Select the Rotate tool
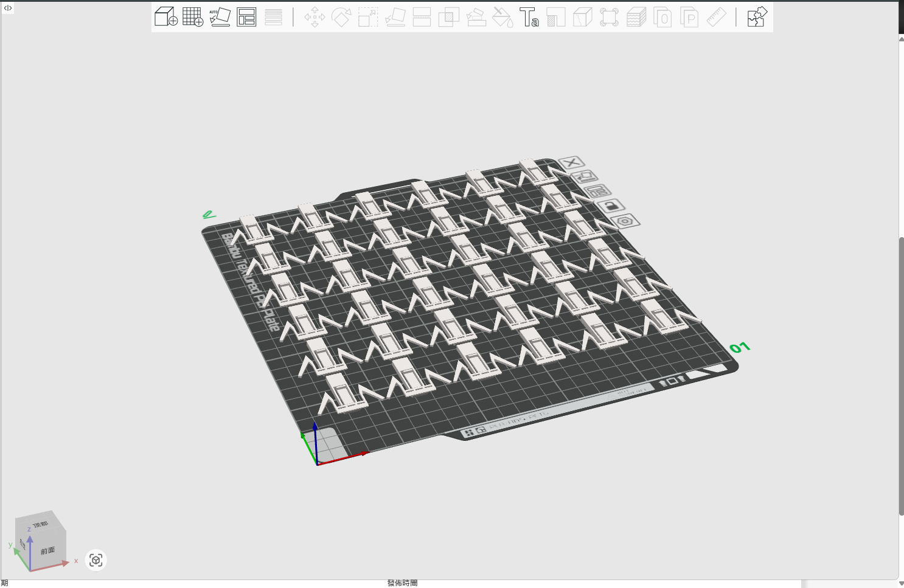This screenshot has width=904, height=588. 341,17
